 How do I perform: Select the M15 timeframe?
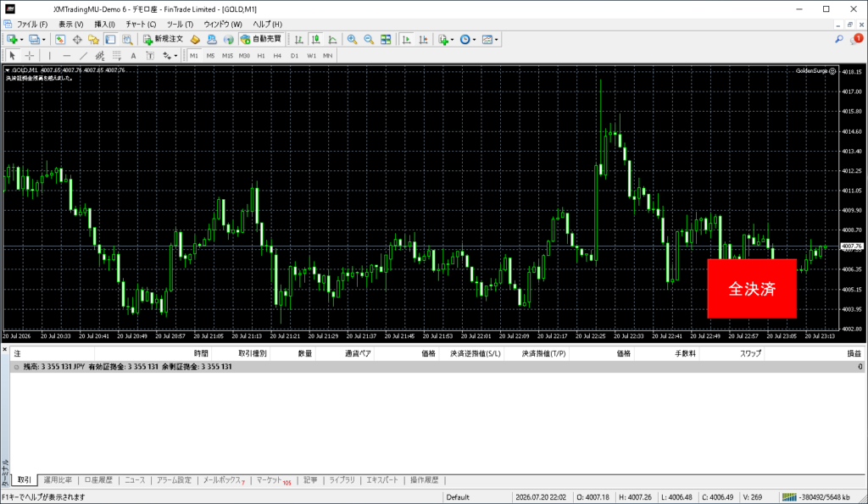point(227,55)
